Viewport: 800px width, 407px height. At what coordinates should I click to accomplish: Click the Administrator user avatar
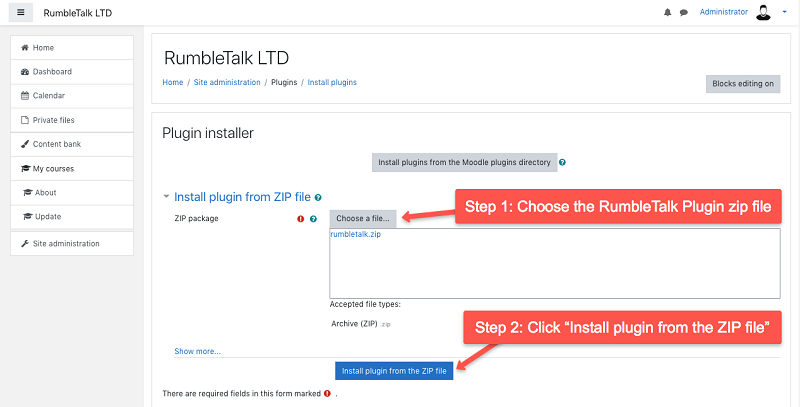pos(764,12)
